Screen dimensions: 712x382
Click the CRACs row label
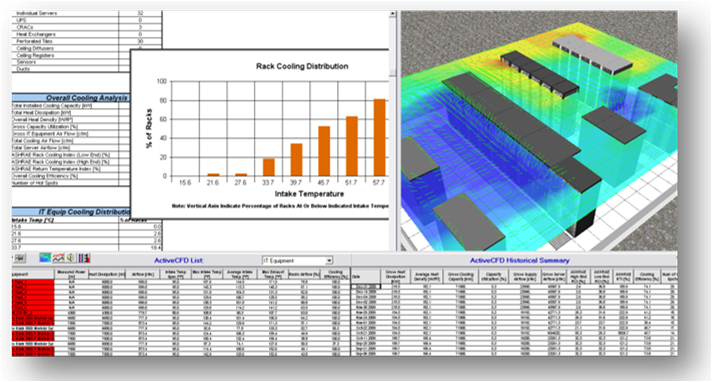[25, 27]
